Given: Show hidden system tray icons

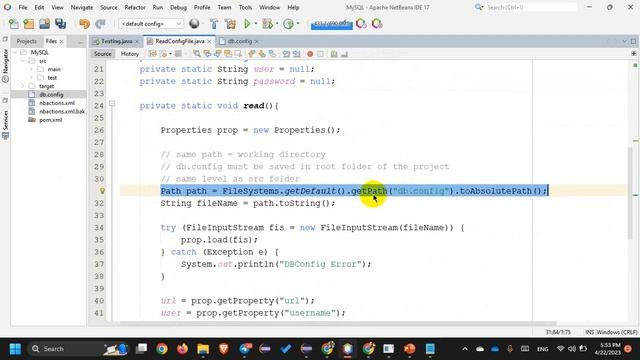Looking at the screenshot, I should (x=464, y=349).
